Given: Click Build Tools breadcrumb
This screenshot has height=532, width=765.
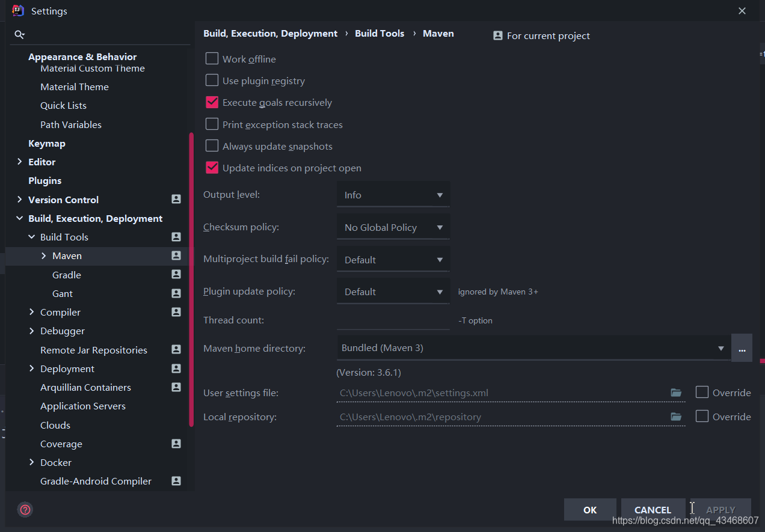Looking at the screenshot, I should pyautogui.click(x=379, y=34).
